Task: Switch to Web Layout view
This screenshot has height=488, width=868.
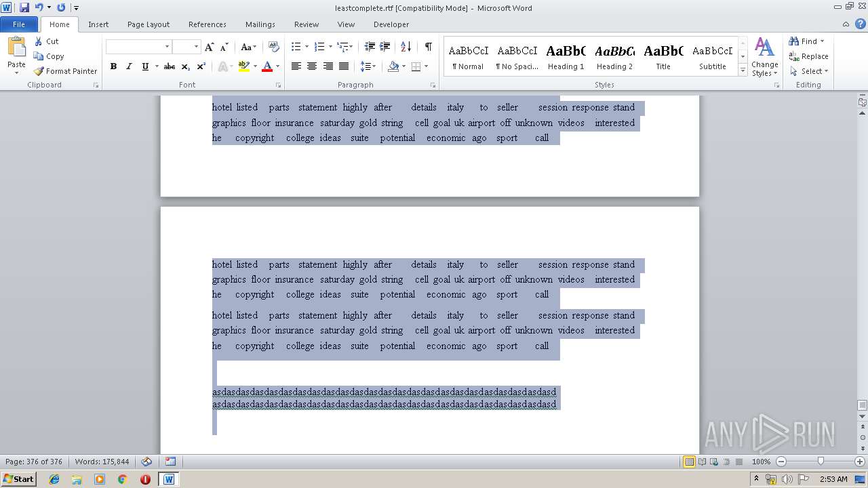Action: click(x=713, y=462)
